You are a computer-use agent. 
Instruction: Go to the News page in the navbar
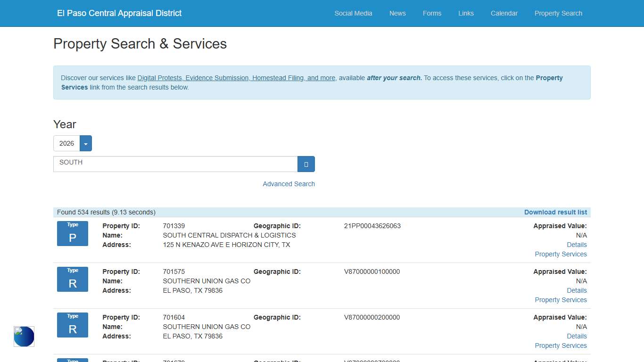397,13
